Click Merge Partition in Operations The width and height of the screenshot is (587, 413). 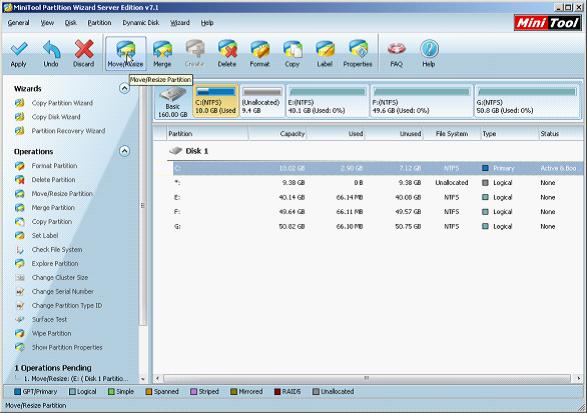[53, 207]
